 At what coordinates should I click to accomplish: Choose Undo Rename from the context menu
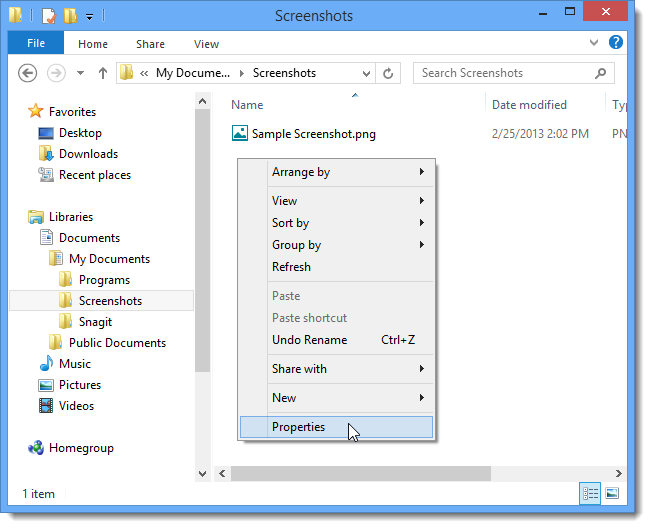336,340
